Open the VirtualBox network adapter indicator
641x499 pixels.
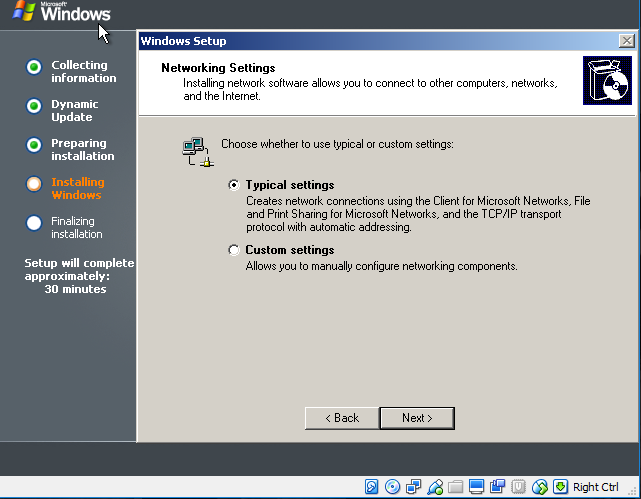(413, 487)
